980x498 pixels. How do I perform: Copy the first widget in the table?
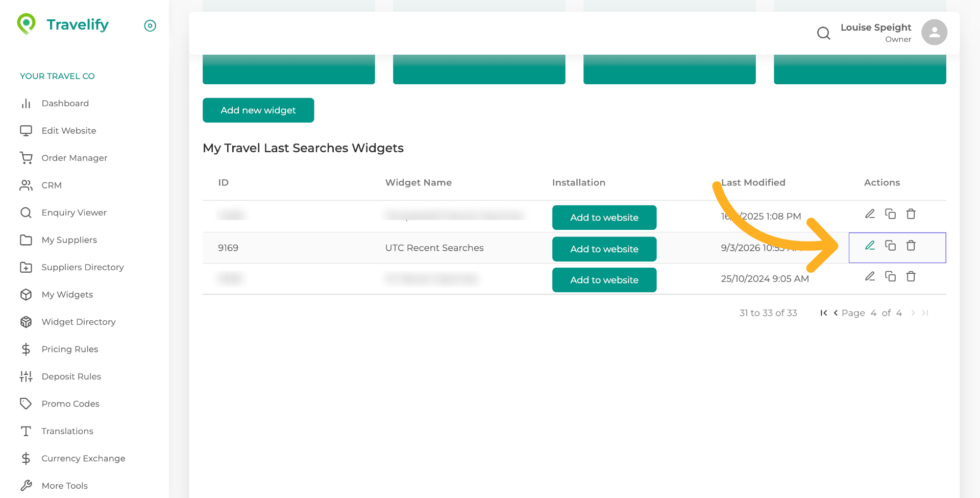[890, 214]
